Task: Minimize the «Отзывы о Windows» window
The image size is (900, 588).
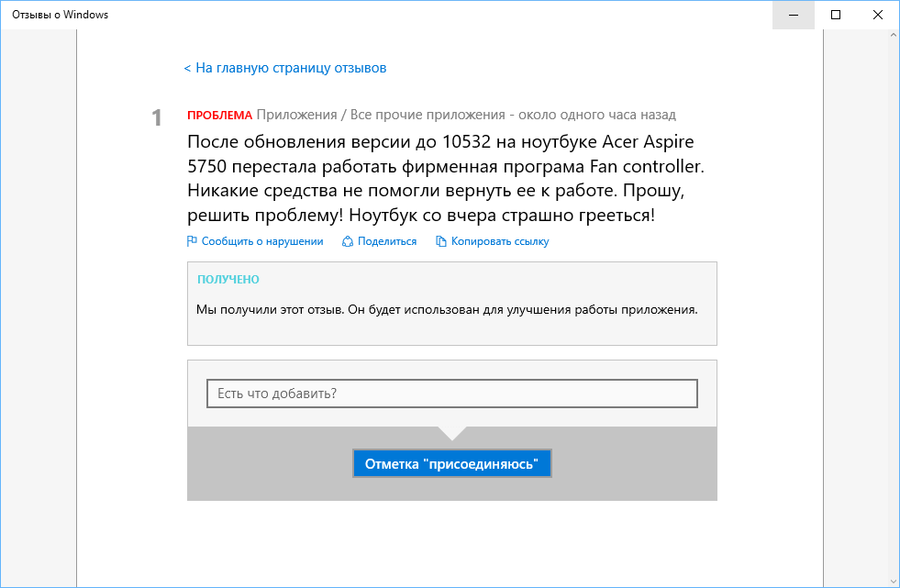Action: pos(793,15)
